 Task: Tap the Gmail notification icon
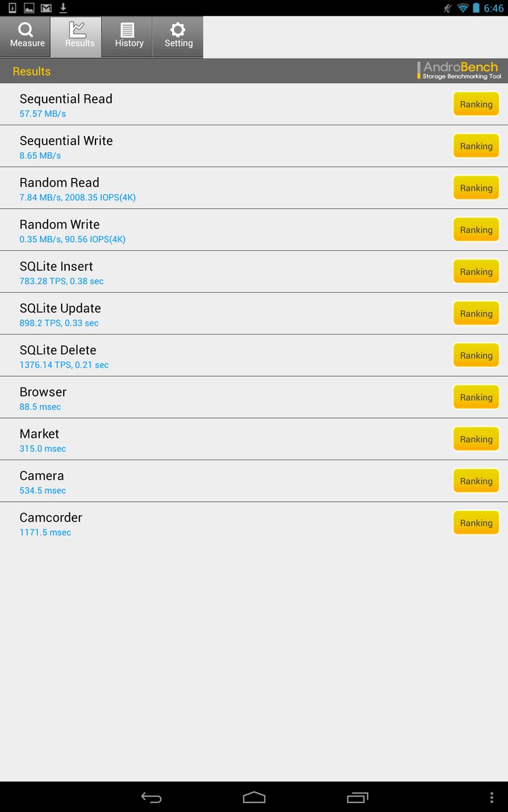tap(46, 8)
